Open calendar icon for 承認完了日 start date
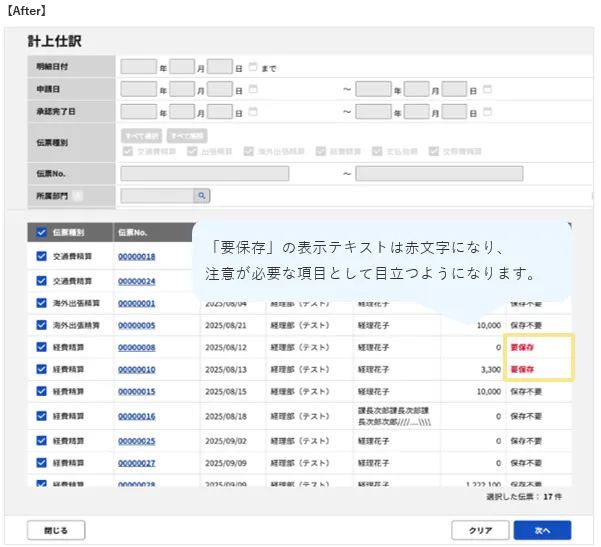The height and width of the screenshot is (547, 601). (x=253, y=111)
